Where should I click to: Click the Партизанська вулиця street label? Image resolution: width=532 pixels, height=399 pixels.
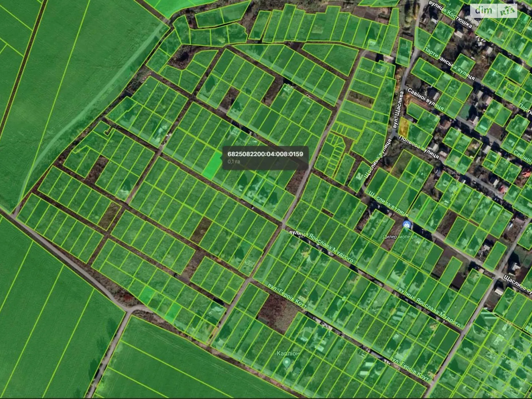tap(449, 63)
